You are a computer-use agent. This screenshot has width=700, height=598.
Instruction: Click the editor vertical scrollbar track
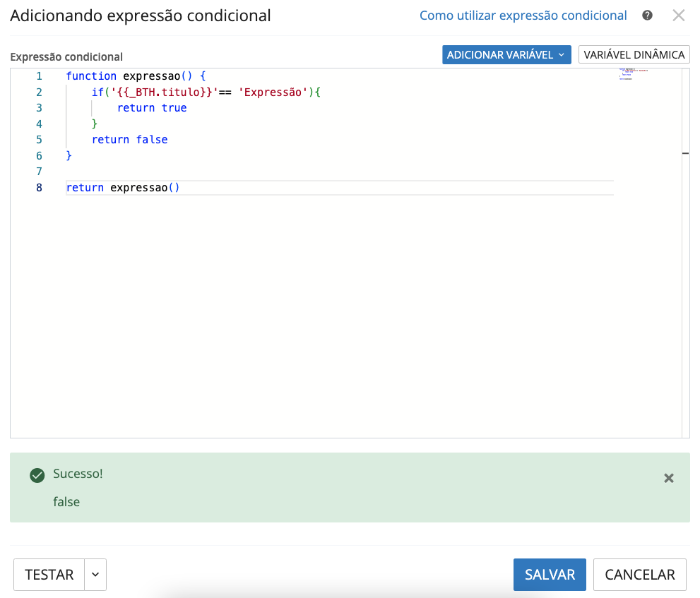point(685,282)
